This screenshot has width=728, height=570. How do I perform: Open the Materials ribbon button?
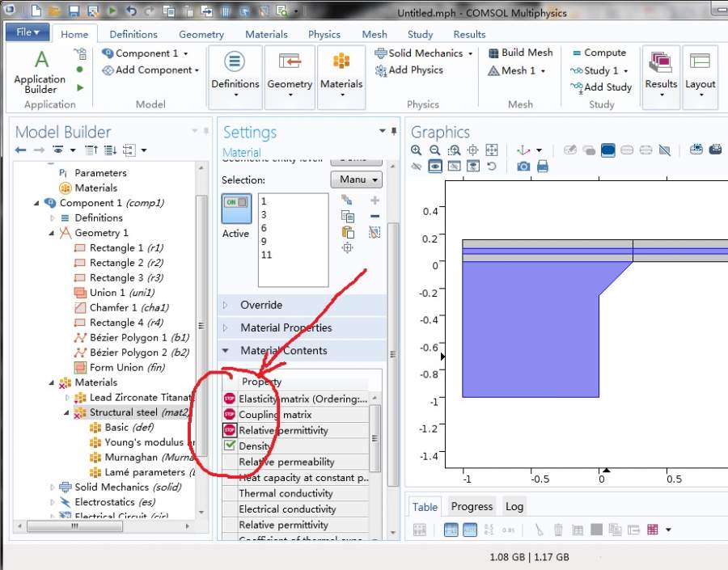(341, 77)
